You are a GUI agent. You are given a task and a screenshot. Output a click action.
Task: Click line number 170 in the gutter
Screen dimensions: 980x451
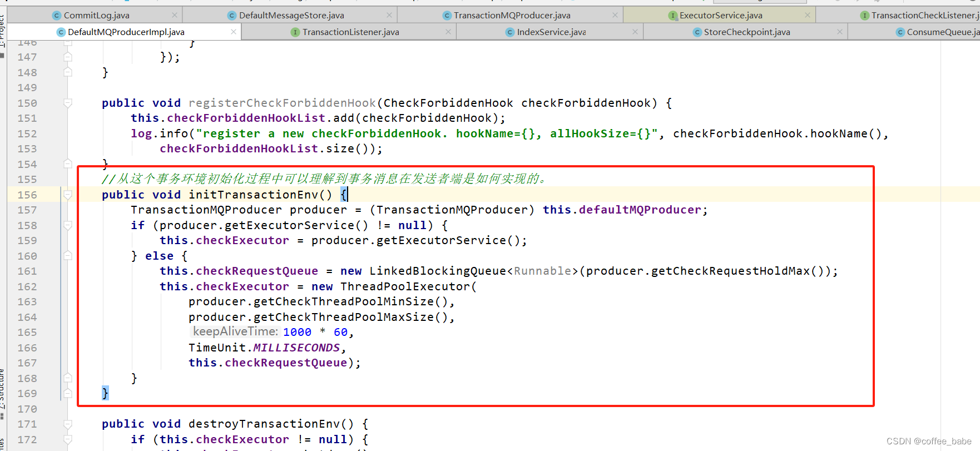[x=27, y=409]
